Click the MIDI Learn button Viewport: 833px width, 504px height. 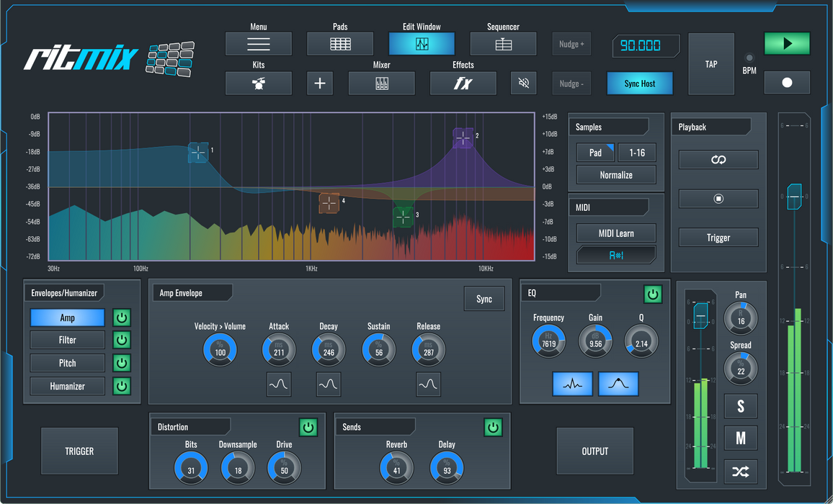(x=616, y=233)
